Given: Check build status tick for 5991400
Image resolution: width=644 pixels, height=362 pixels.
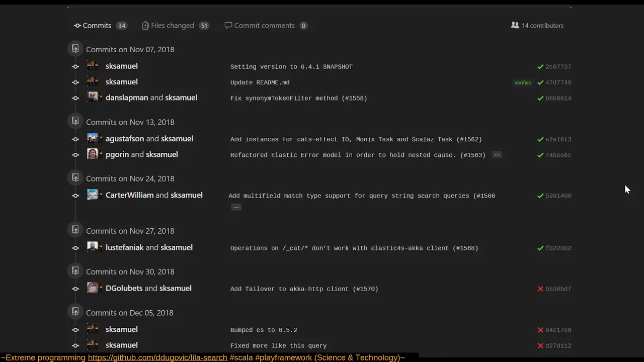Looking at the screenshot, I should (x=540, y=196).
